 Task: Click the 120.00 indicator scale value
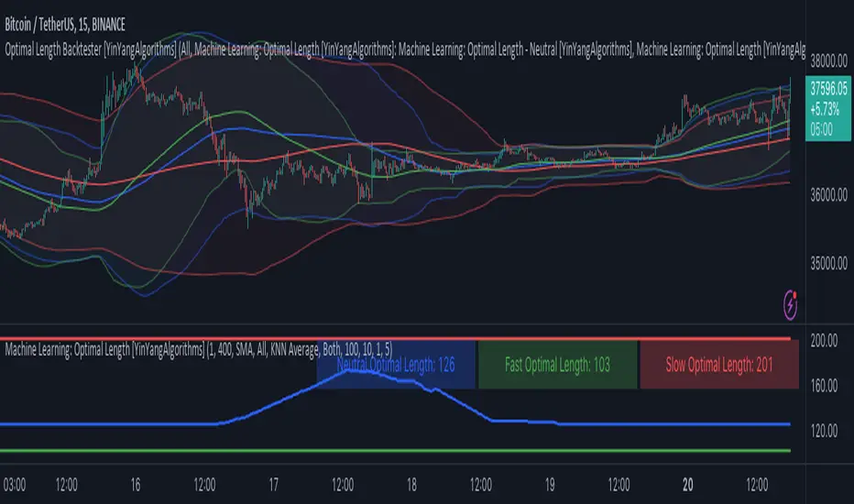[x=824, y=431]
